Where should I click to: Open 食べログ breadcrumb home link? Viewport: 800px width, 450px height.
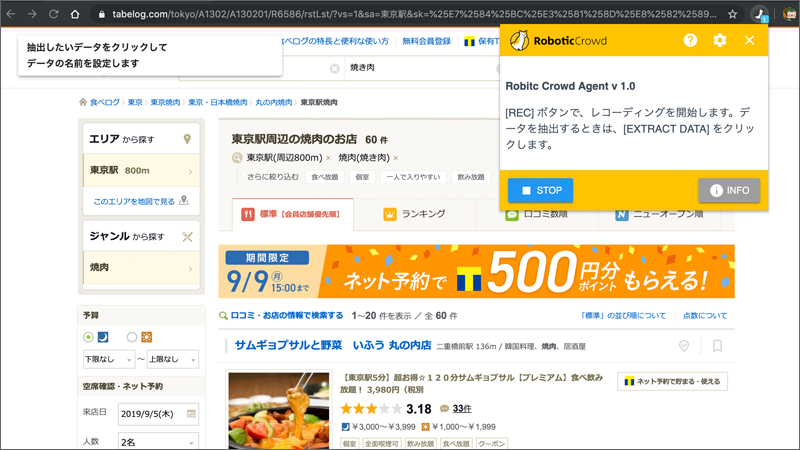click(105, 103)
